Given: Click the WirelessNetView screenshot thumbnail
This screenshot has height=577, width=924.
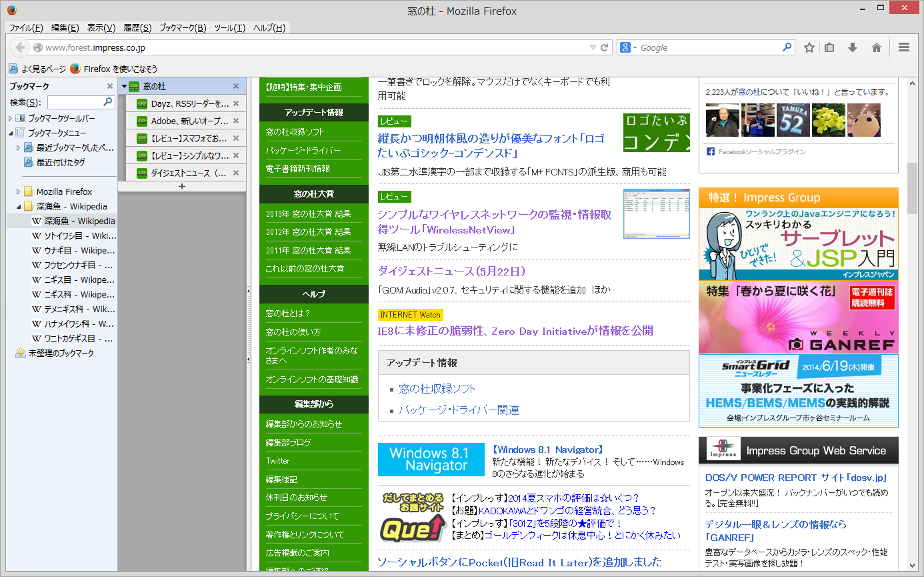Looking at the screenshot, I should pyautogui.click(x=656, y=215).
